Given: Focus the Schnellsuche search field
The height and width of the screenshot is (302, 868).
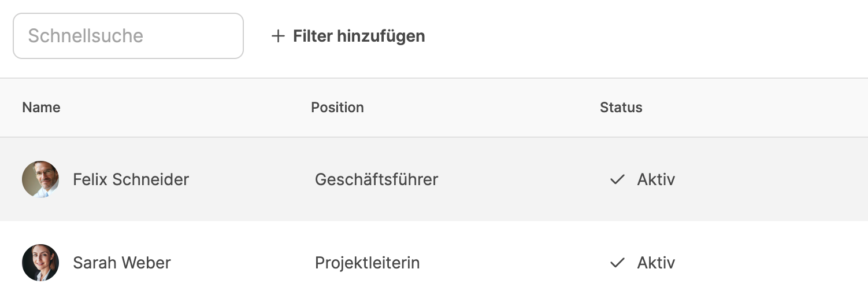Looking at the screenshot, I should (x=128, y=36).
